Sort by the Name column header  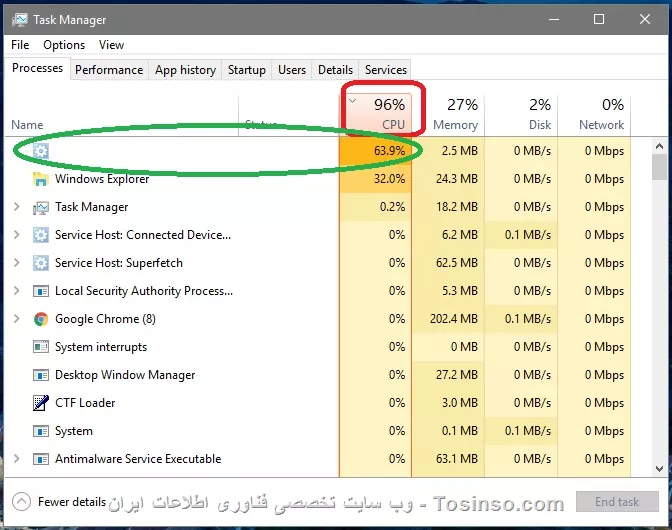click(x=122, y=115)
